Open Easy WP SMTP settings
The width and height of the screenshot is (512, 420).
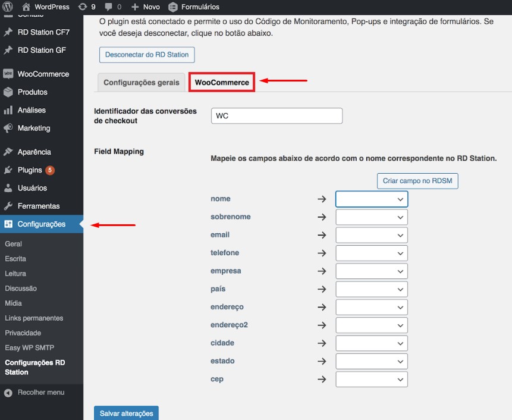point(29,348)
